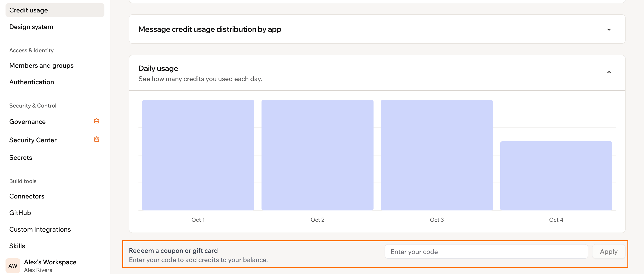This screenshot has height=274, width=644.
Task: Collapse the Daily usage section
Action: (x=609, y=72)
